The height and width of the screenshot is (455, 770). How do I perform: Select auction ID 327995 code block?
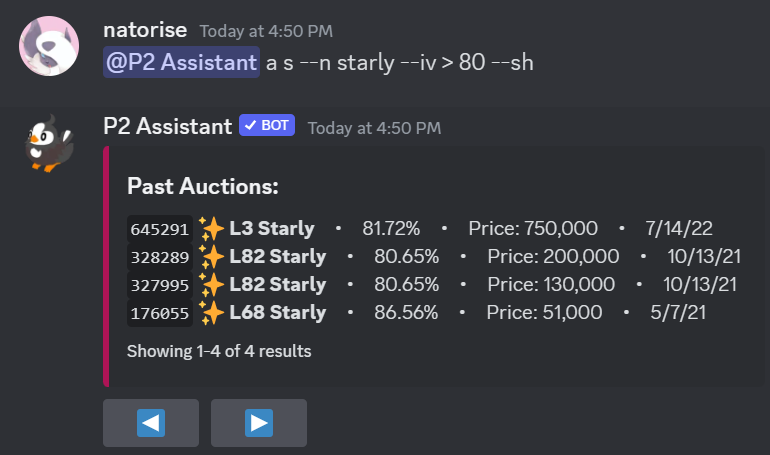[160, 285]
